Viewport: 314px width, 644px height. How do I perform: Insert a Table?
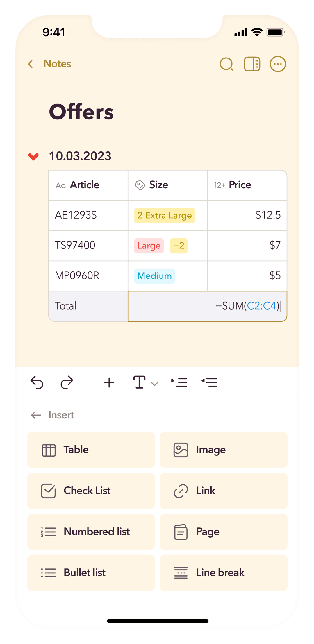tap(91, 450)
